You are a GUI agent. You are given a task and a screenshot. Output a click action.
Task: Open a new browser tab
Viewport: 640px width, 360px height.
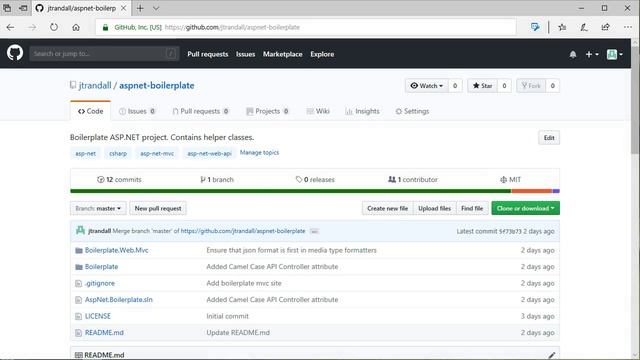[x=140, y=8]
